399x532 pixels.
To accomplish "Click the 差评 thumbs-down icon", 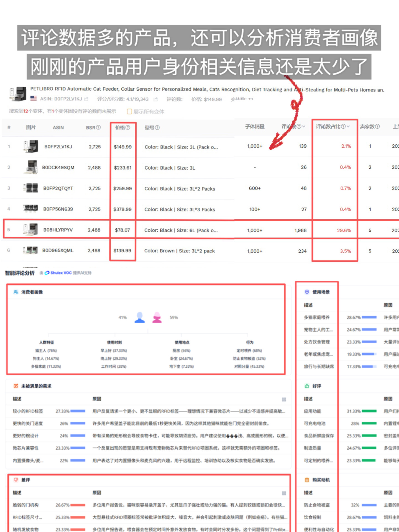I will tap(16, 480).
